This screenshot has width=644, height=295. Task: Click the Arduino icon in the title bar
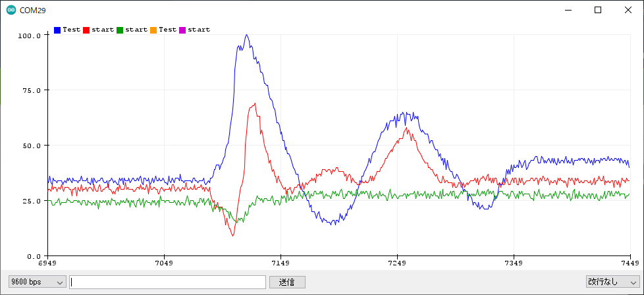[x=11, y=11]
